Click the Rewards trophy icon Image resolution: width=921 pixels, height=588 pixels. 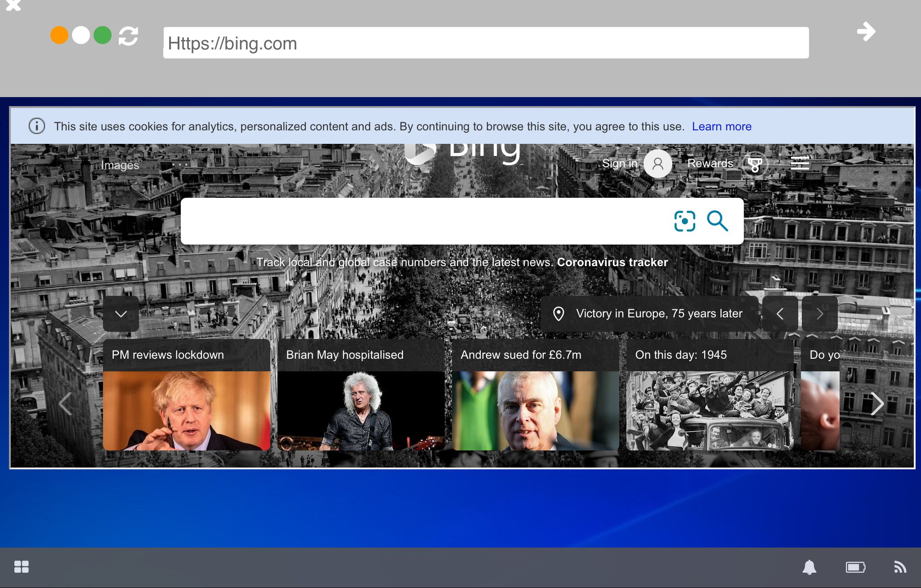[x=755, y=164]
